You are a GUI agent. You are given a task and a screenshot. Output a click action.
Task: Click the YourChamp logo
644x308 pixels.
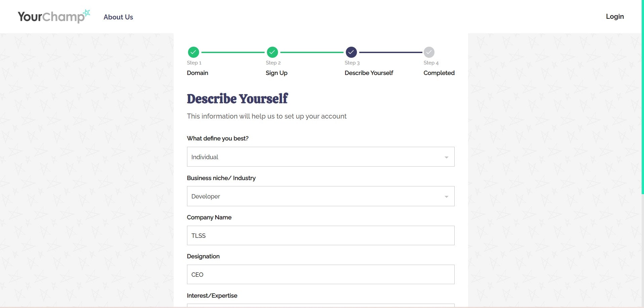(x=54, y=16)
